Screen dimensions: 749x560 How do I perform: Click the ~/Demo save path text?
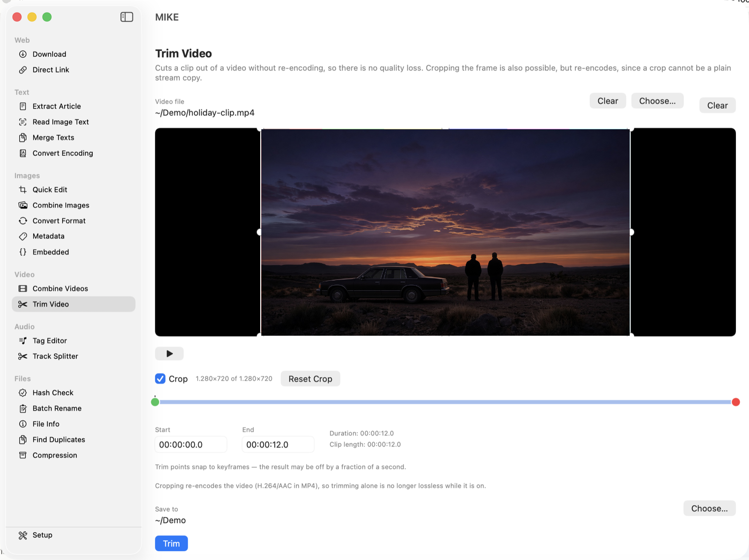(x=170, y=520)
